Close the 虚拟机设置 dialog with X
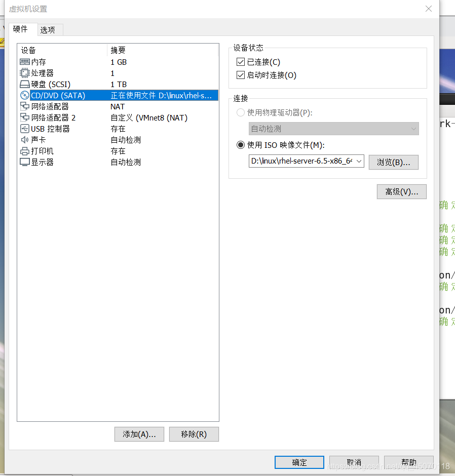This screenshot has width=455, height=476. pyautogui.click(x=428, y=9)
